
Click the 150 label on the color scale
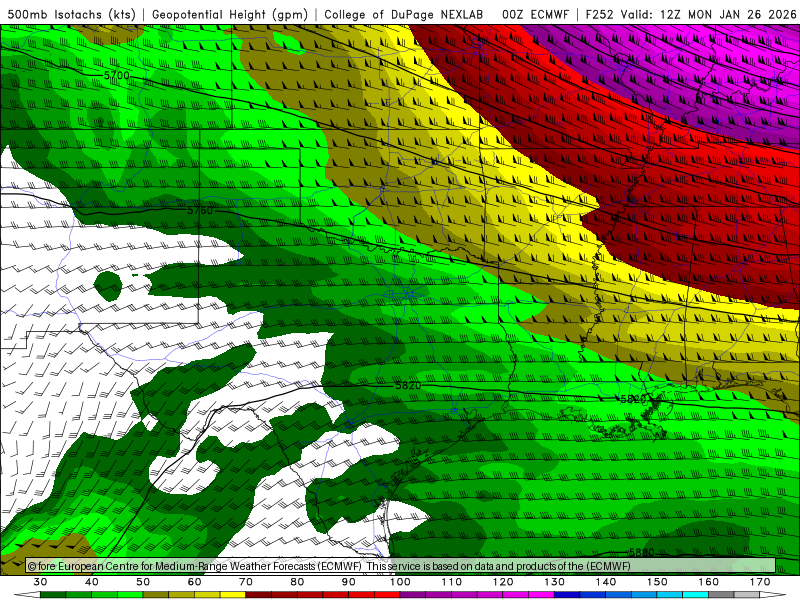click(657, 582)
